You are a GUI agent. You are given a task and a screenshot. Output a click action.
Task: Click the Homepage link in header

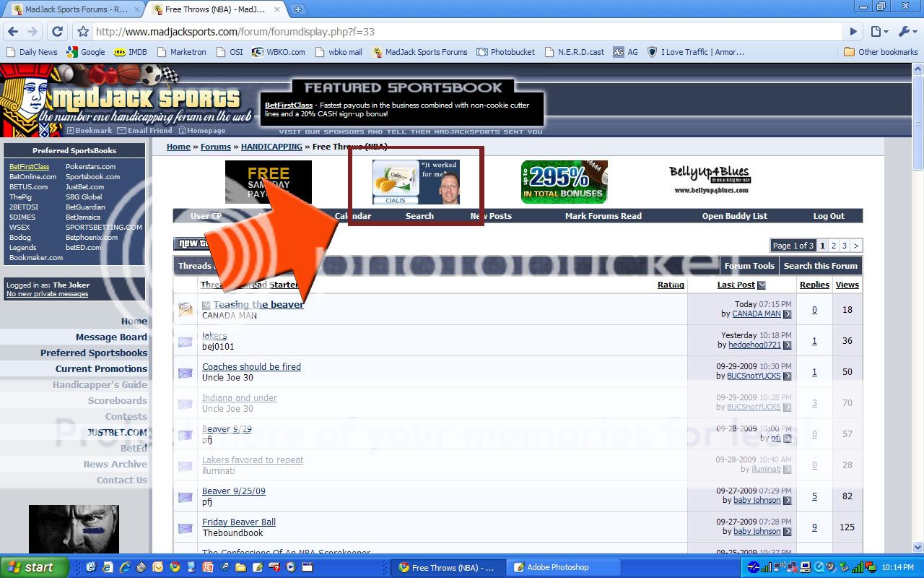tap(201, 131)
